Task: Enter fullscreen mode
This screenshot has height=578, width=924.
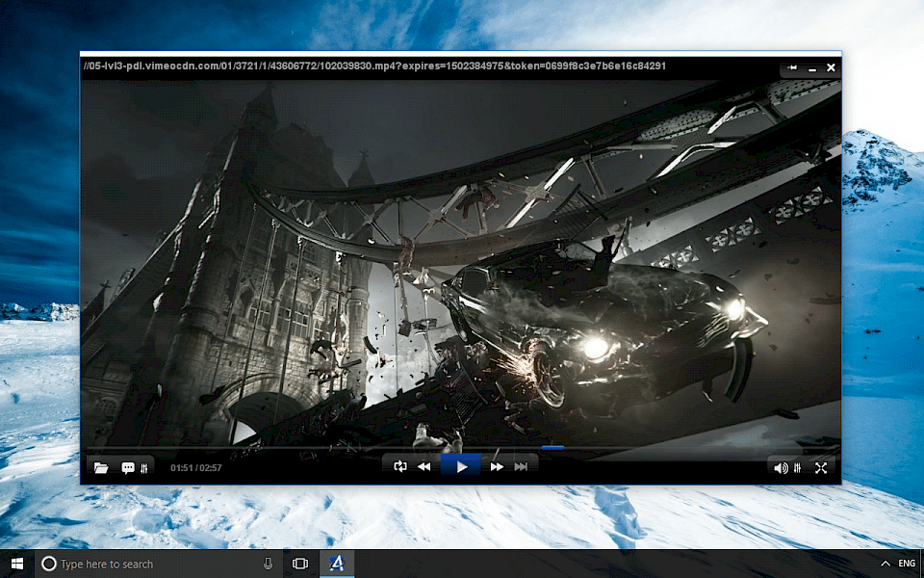Action: pos(821,468)
